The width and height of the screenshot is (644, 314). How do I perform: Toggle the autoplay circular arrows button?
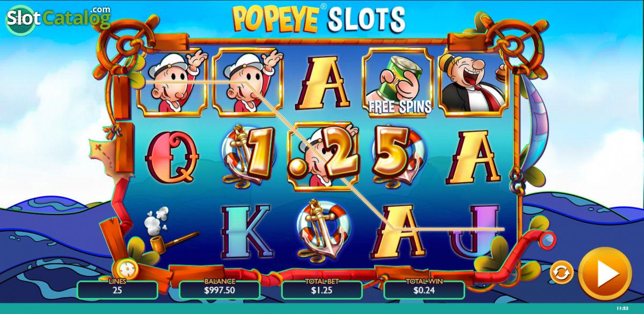561,273
